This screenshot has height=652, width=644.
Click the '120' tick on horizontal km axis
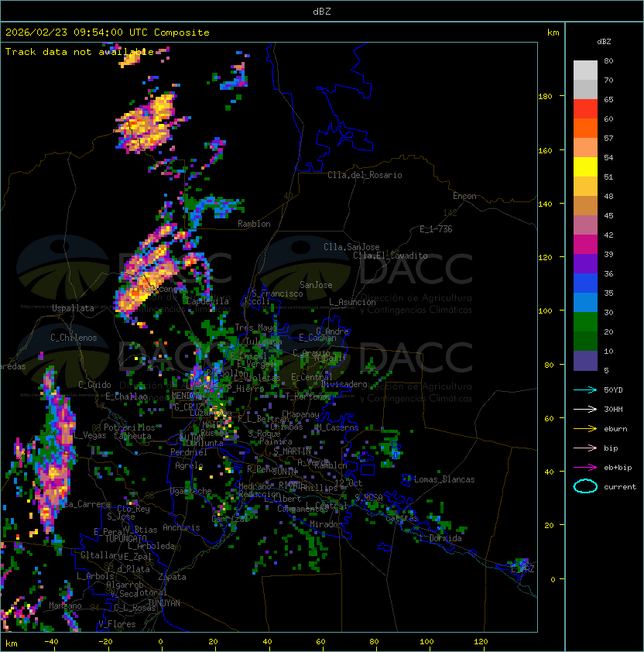point(481,642)
